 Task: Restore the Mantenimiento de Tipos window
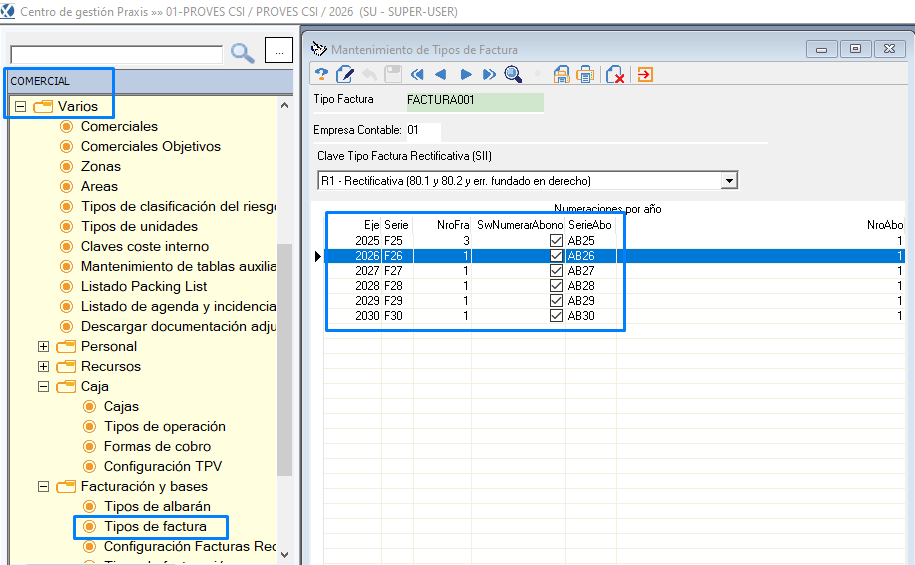pos(855,49)
